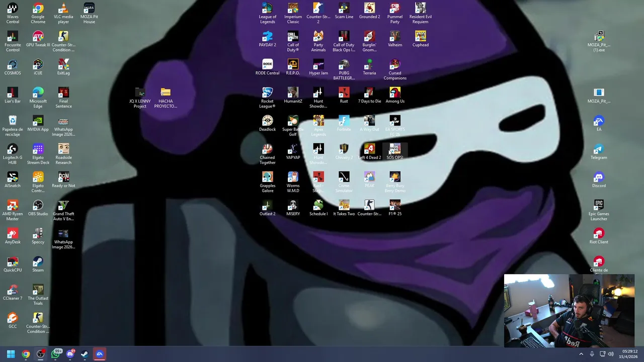Select The Outlast Trials icon

click(x=38, y=295)
